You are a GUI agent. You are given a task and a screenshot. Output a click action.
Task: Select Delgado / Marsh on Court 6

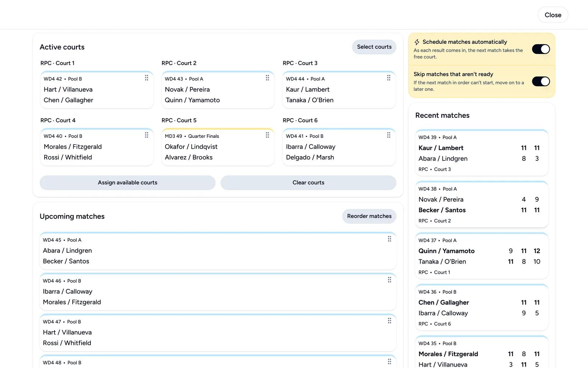[x=310, y=157]
